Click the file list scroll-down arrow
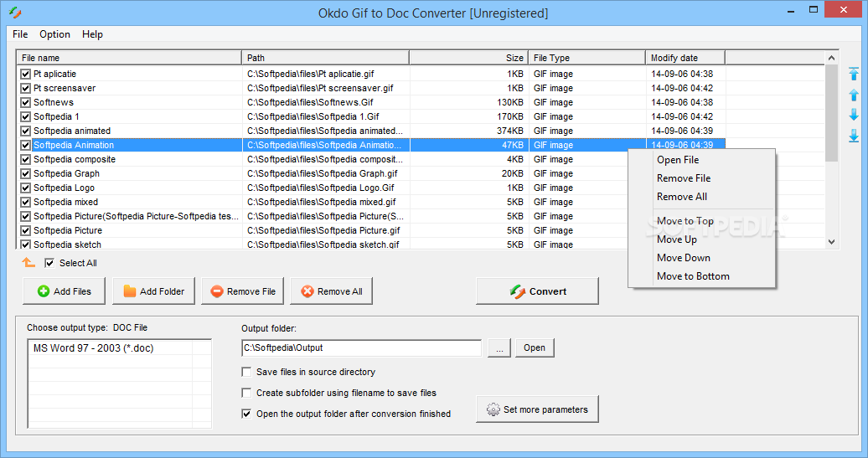868x458 pixels. (831, 242)
